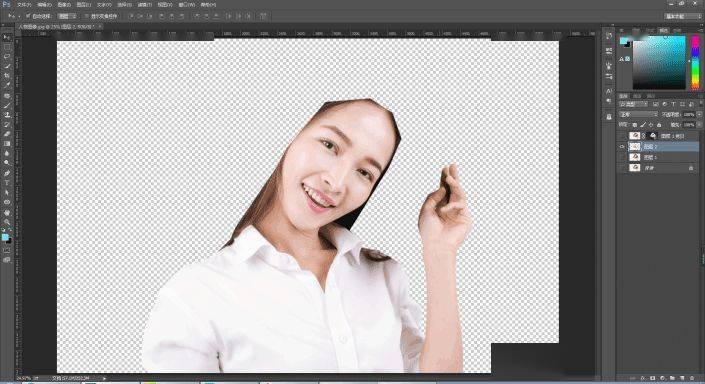
Task: Select the Pen tool
Action: point(7,173)
